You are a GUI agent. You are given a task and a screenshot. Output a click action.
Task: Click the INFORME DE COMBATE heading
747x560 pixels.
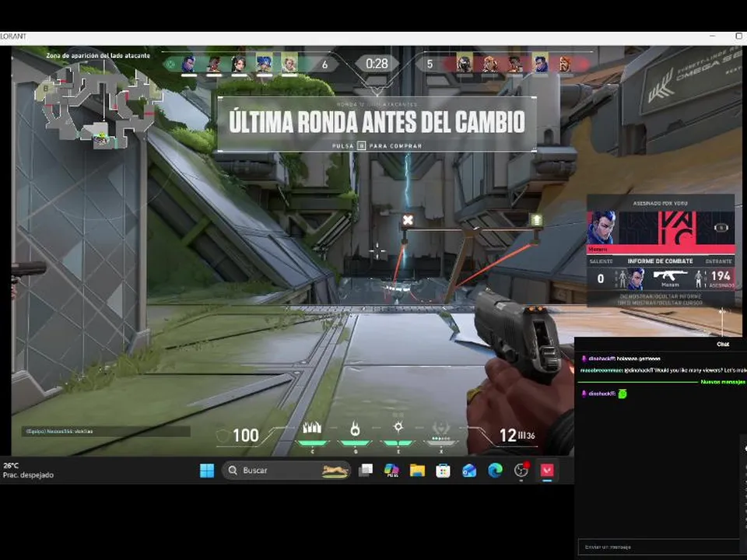661,261
